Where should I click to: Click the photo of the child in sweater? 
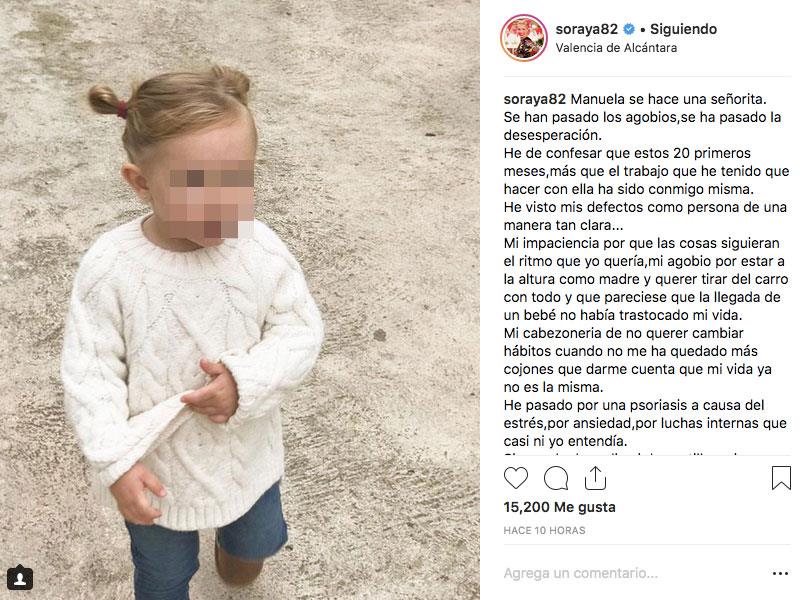click(x=240, y=300)
